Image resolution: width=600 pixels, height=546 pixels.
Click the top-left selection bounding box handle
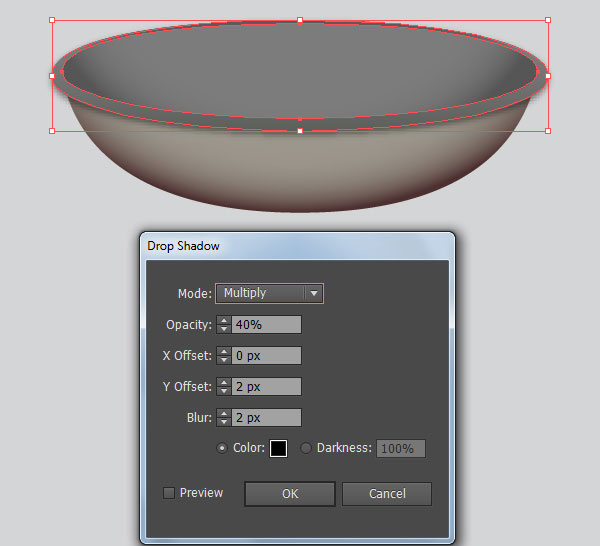[x=52, y=20]
